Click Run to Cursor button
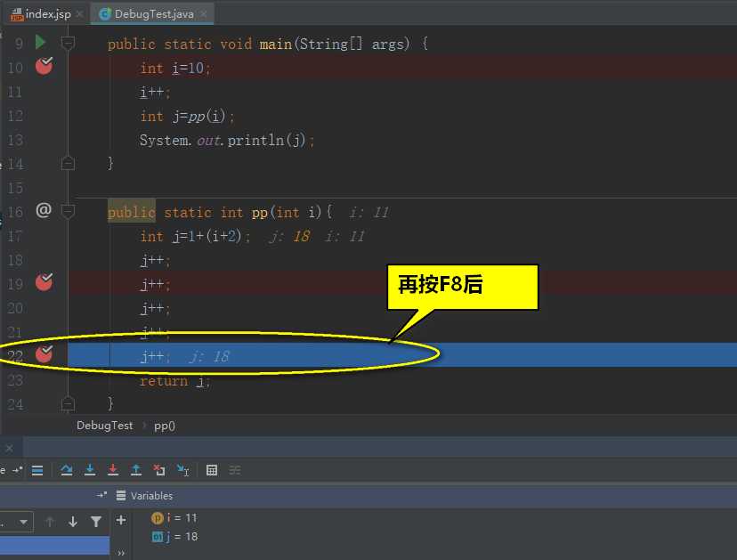737x560 pixels. [x=182, y=470]
